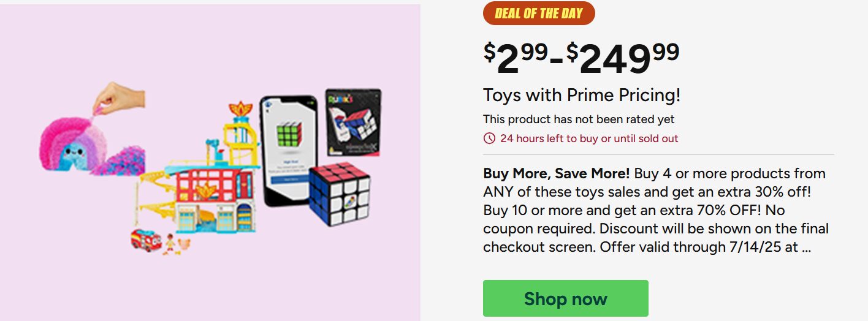The height and width of the screenshot is (321, 868).
Task: Click the Deal of the Day badge
Action: (x=539, y=13)
